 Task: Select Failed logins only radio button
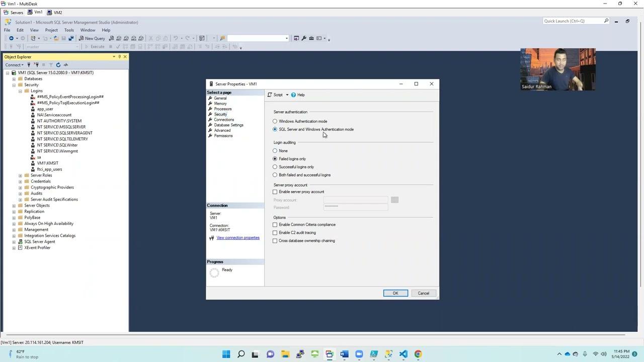click(275, 159)
